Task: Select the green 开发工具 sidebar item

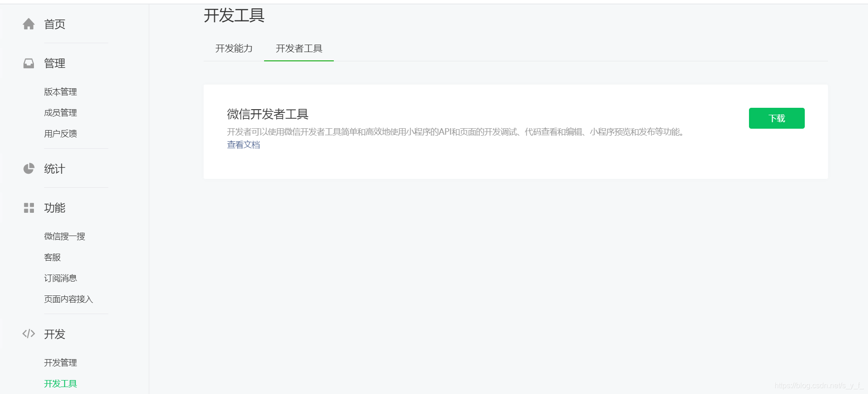Action: (60, 384)
